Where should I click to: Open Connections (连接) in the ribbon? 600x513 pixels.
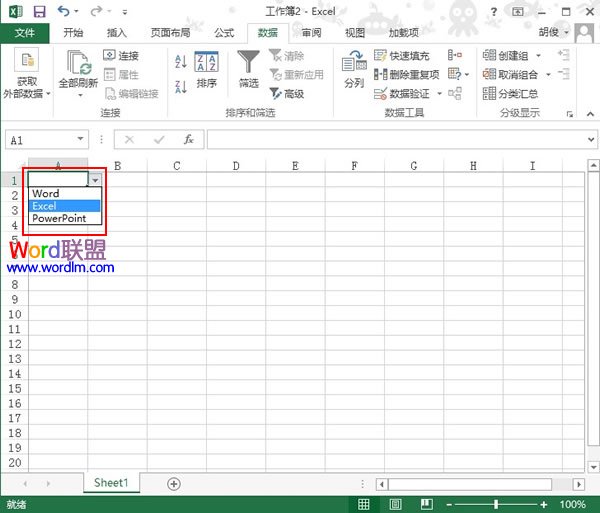point(121,55)
